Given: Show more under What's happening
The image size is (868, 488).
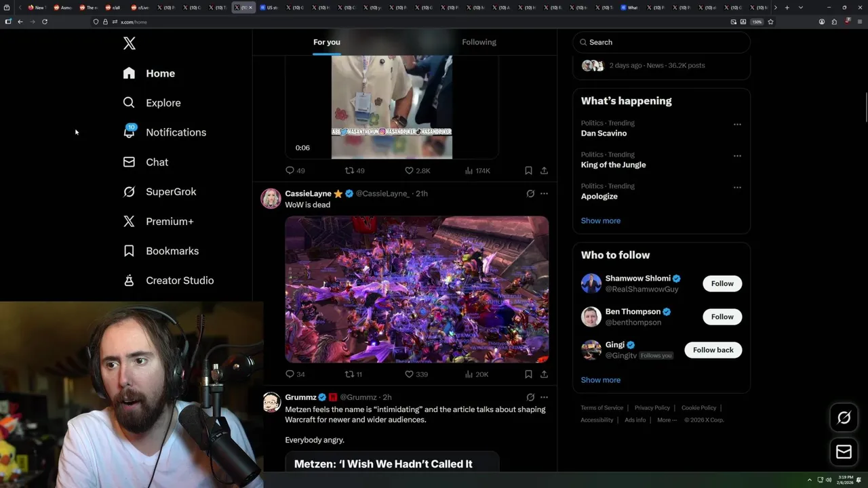Looking at the screenshot, I should point(600,221).
